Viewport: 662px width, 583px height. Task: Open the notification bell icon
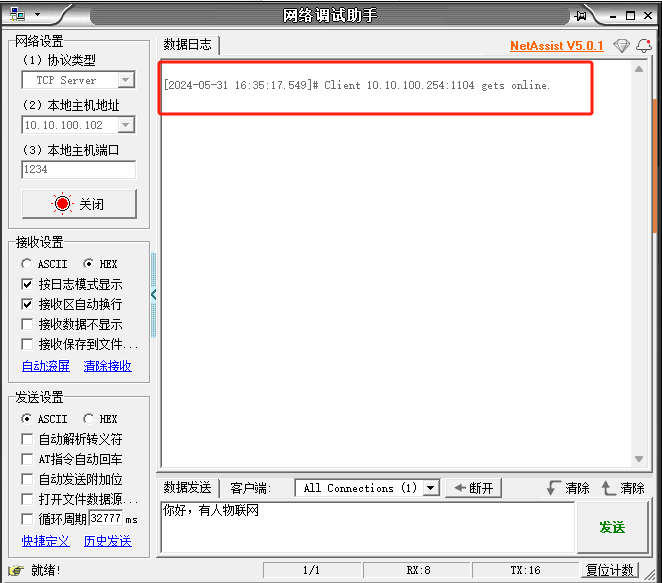coord(644,45)
